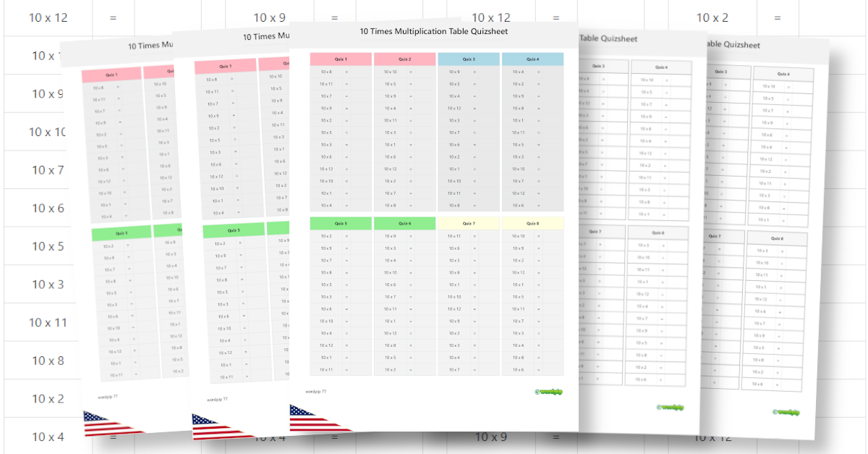Click the US flag on the center worksheet
Viewport: 868px width, 454px height.
coord(311,419)
